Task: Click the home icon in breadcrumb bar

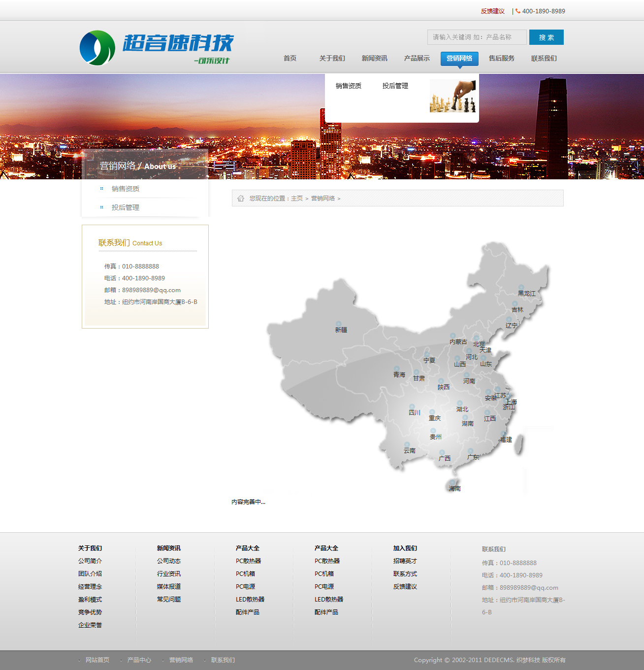Action: [241, 198]
